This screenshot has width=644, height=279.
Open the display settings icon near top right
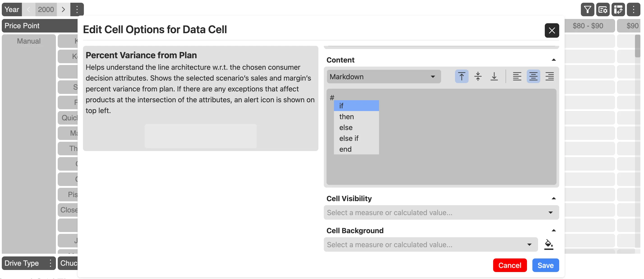(603, 9)
